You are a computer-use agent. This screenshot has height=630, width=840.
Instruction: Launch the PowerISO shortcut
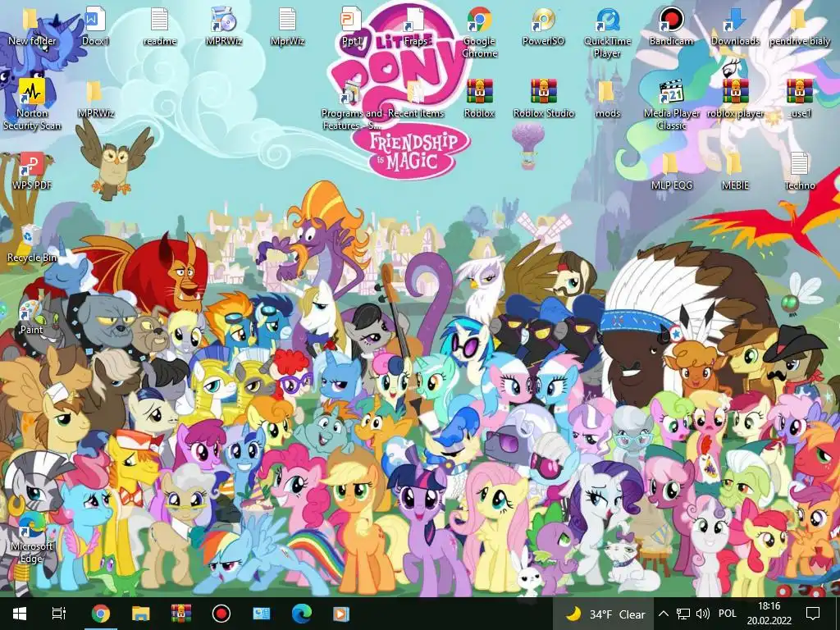[x=543, y=26]
